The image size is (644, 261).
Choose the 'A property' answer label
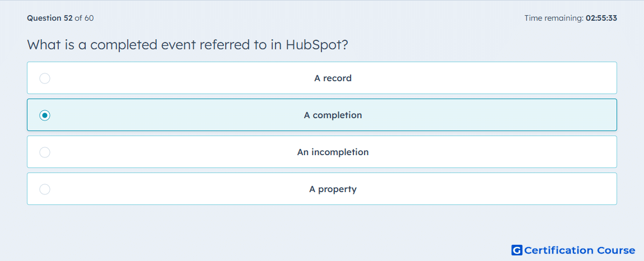333,189
